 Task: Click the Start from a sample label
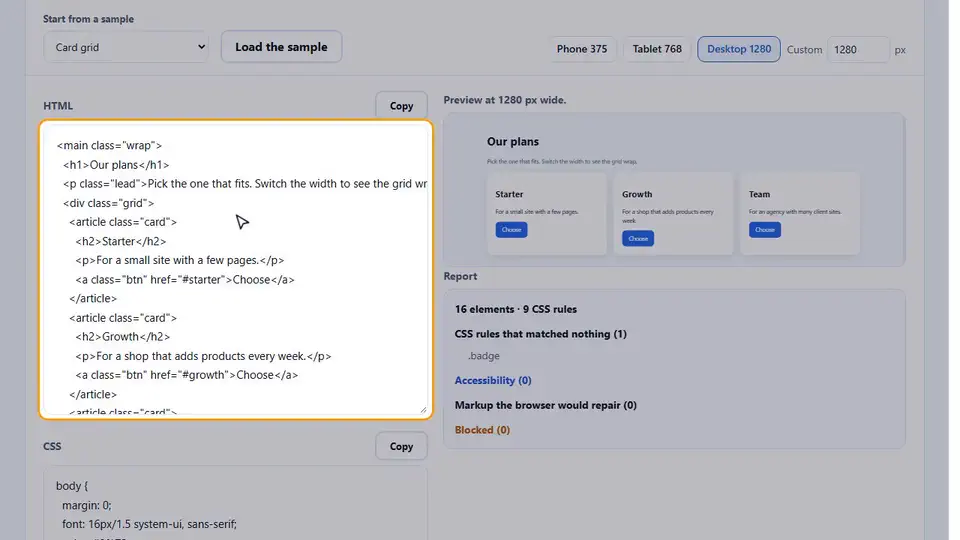[88, 19]
